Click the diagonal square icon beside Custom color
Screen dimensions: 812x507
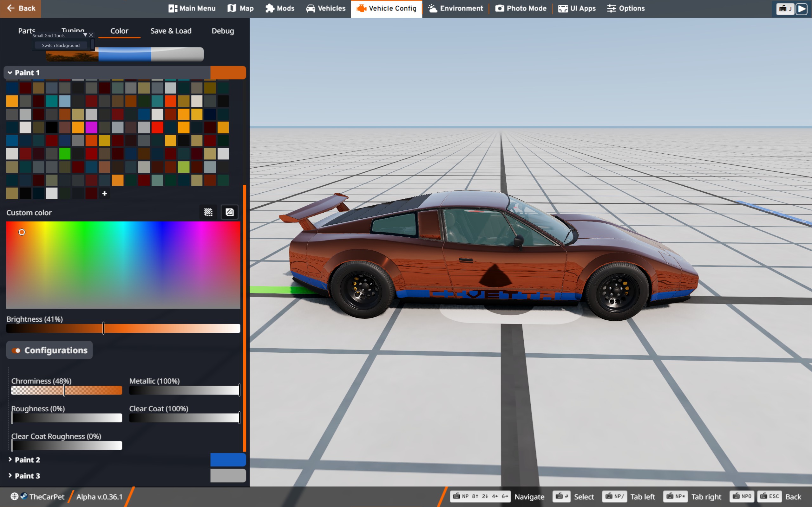coord(230,212)
